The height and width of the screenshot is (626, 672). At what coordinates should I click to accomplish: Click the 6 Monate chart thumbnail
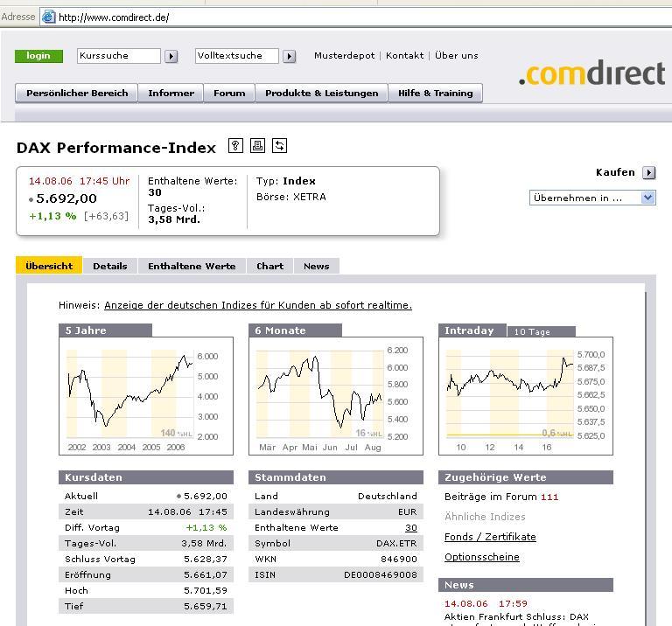[x=336, y=396]
